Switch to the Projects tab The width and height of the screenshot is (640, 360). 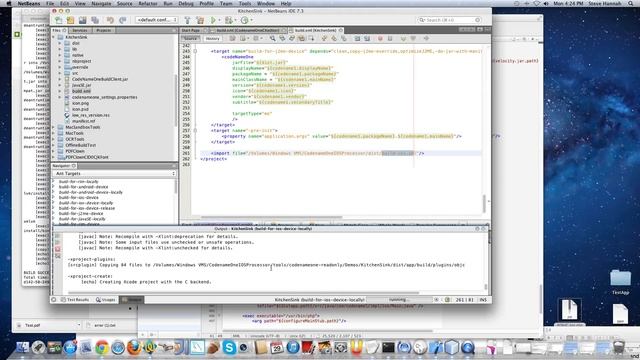coord(104,30)
